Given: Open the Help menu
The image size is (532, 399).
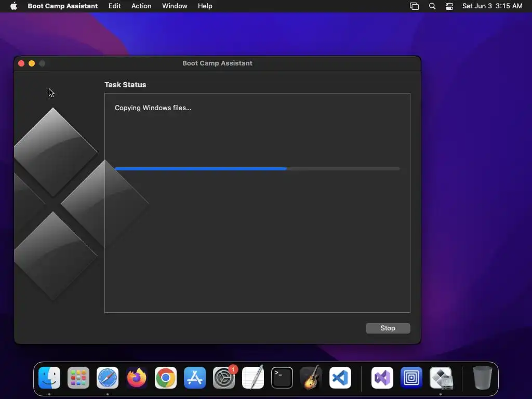Looking at the screenshot, I should tap(205, 6).
